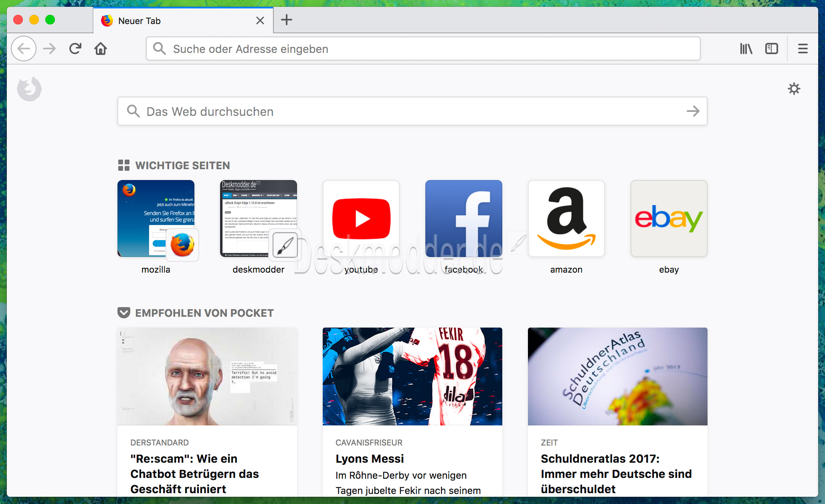Open the facebook top site tile

(x=464, y=219)
